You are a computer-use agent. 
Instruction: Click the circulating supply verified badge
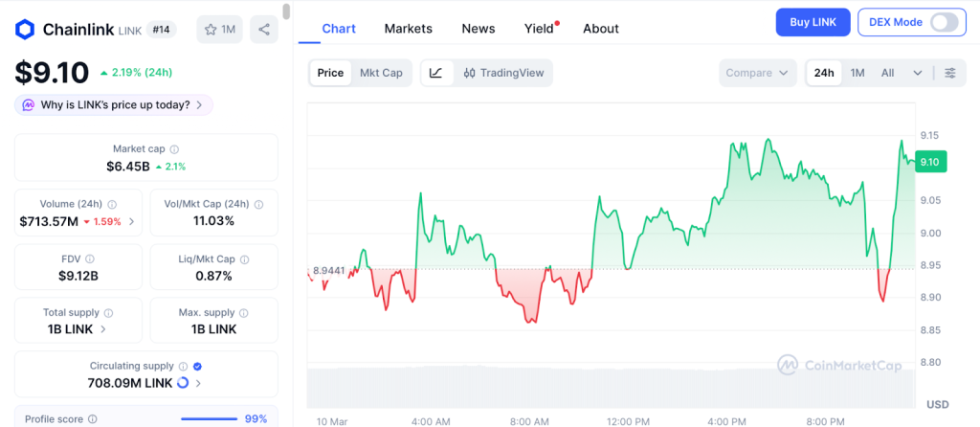197,366
